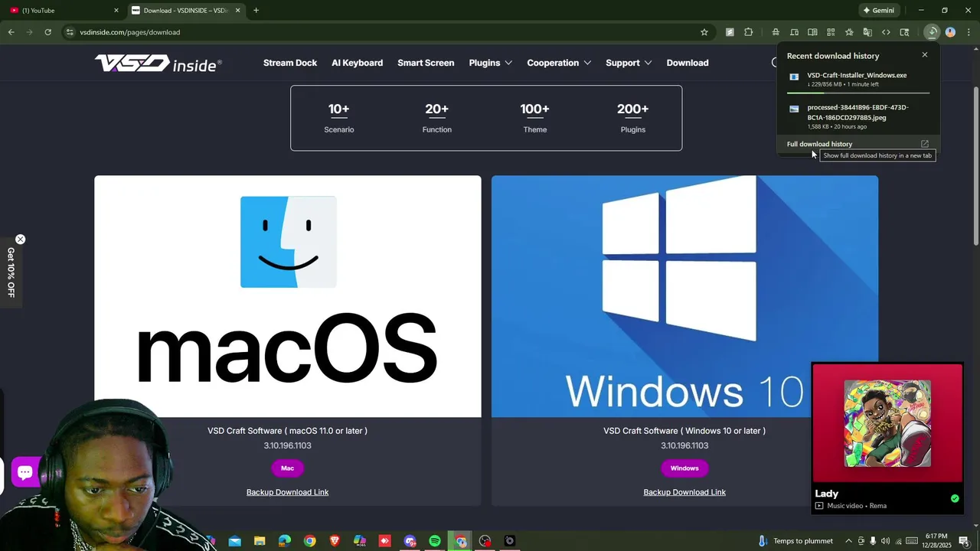The image size is (980, 551).
Task: Click the purple Mac download button
Action: (x=287, y=468)
